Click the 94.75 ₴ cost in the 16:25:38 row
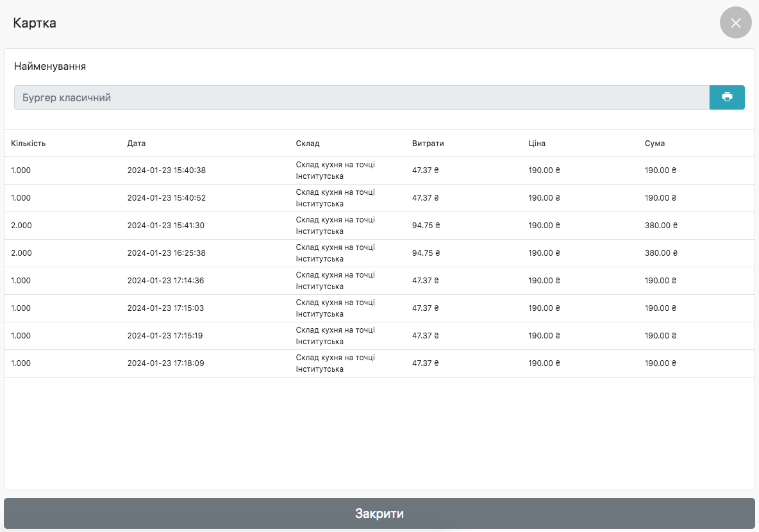 pyautogui.click(x=426, y=253)
